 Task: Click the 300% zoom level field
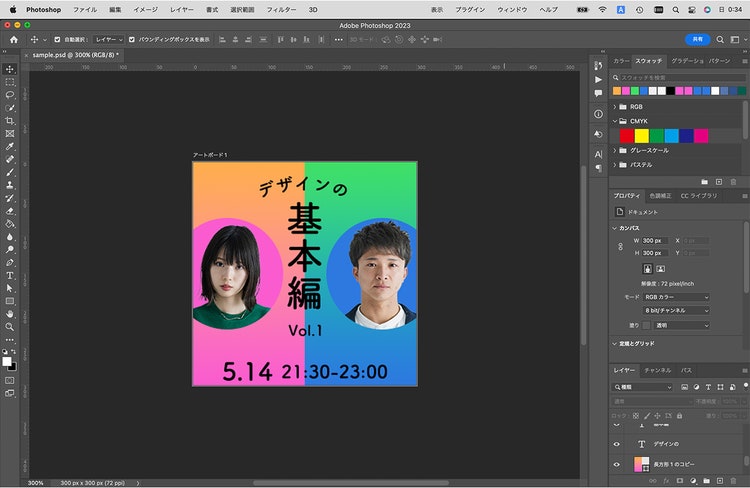tap(36, 483)
